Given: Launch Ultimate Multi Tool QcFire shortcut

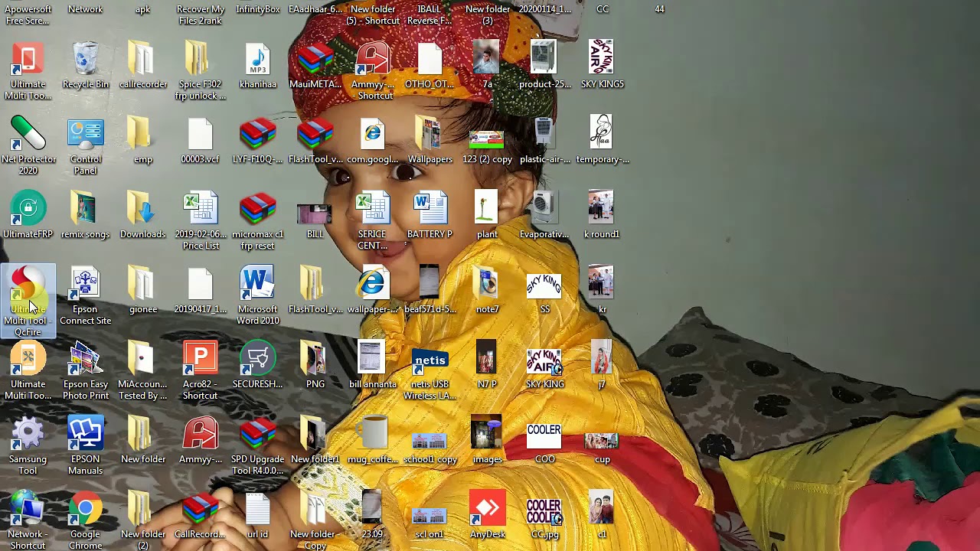Looking at the screenshot, I should (x=28, y=285).
